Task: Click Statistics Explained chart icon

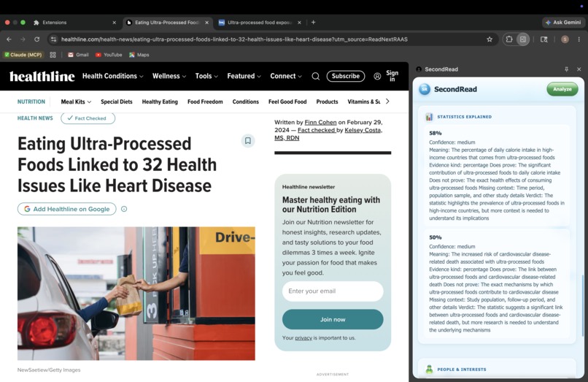Action: (x=429, y=117)
